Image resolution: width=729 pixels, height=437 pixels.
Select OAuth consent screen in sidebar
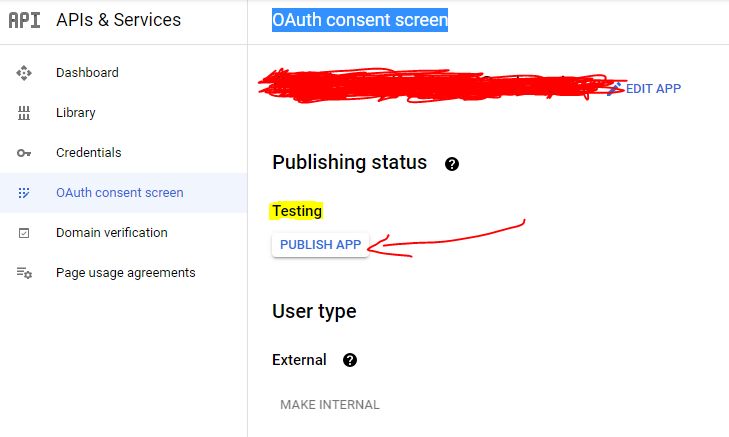click(x=123, y=193)
